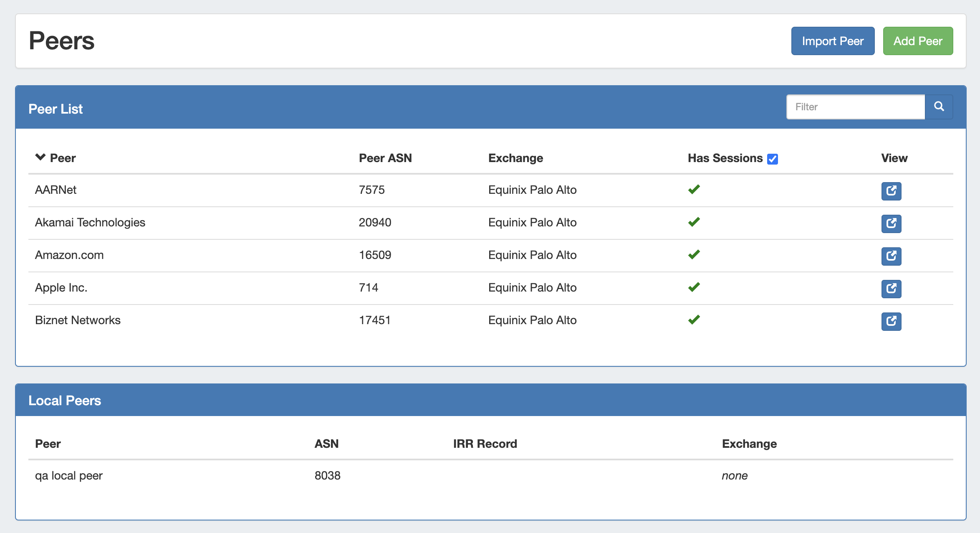Click the Peer List panel heading

[56, 109]
